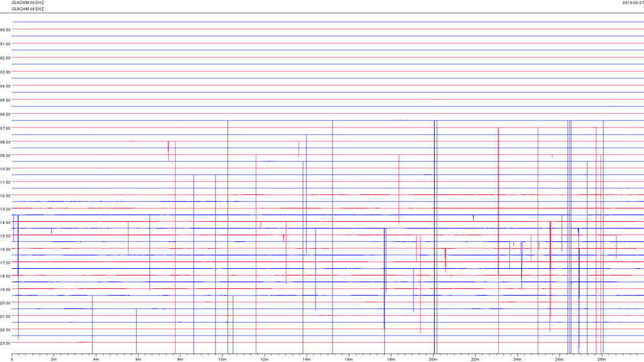Click the 2m tick label on the minute axis

tap(54, 359)
